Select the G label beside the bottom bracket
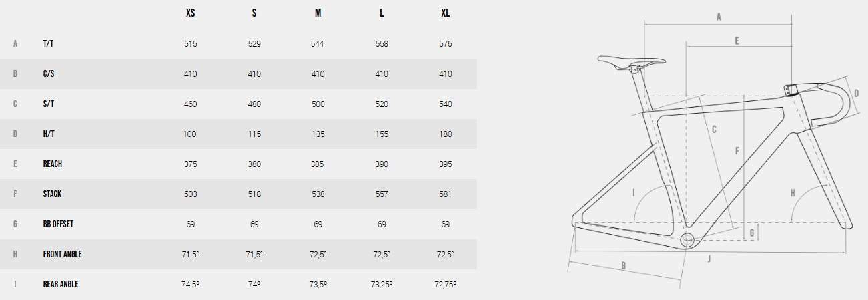This screenshot has width=868, height=300. click(751, 233)
